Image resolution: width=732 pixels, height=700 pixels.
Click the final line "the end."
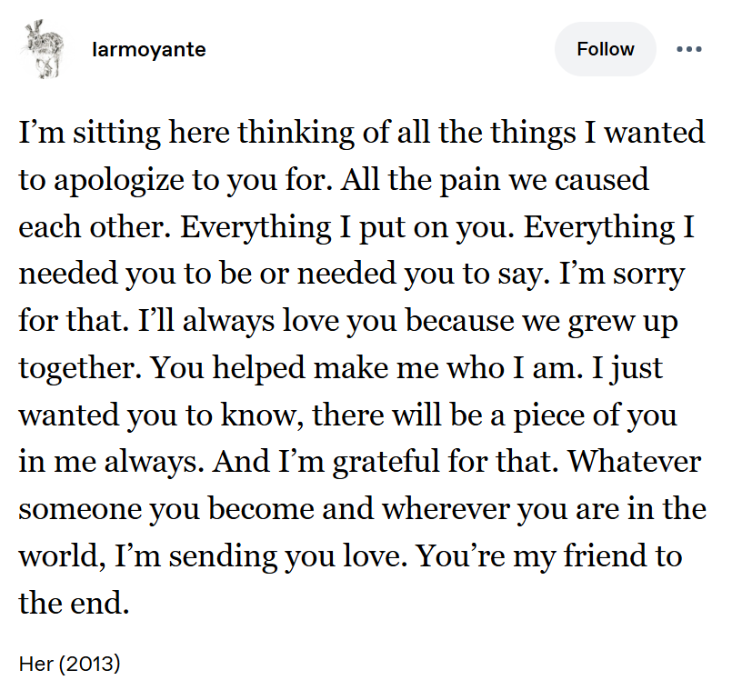click(x=75, y=604)
